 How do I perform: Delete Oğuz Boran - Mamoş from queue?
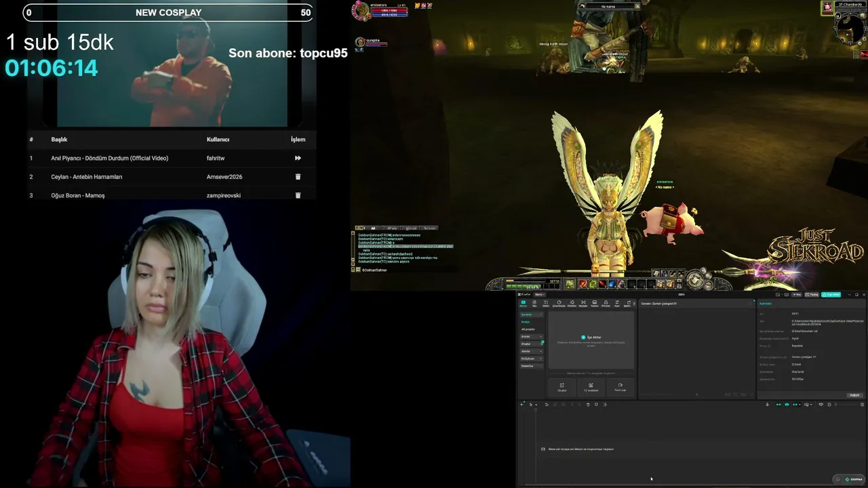[x=298, y=195]
